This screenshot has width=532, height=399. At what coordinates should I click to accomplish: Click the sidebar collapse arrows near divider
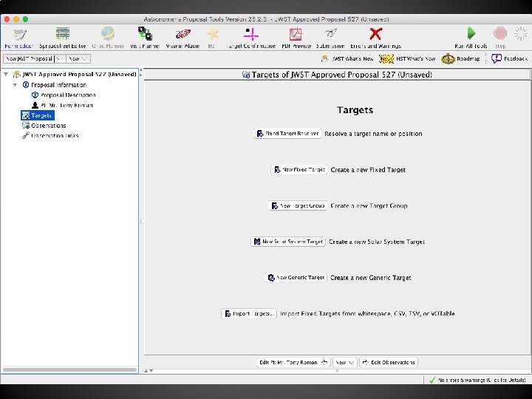click(x=141, y=74)
